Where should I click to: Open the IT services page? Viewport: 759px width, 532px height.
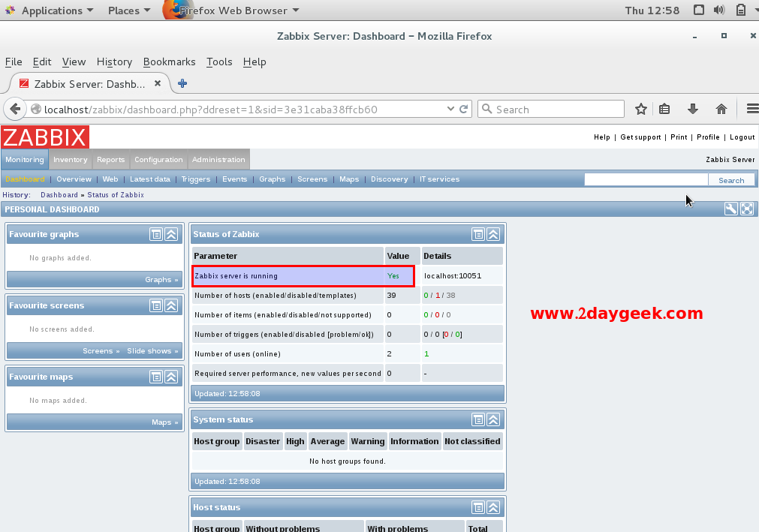pos(439,179)
